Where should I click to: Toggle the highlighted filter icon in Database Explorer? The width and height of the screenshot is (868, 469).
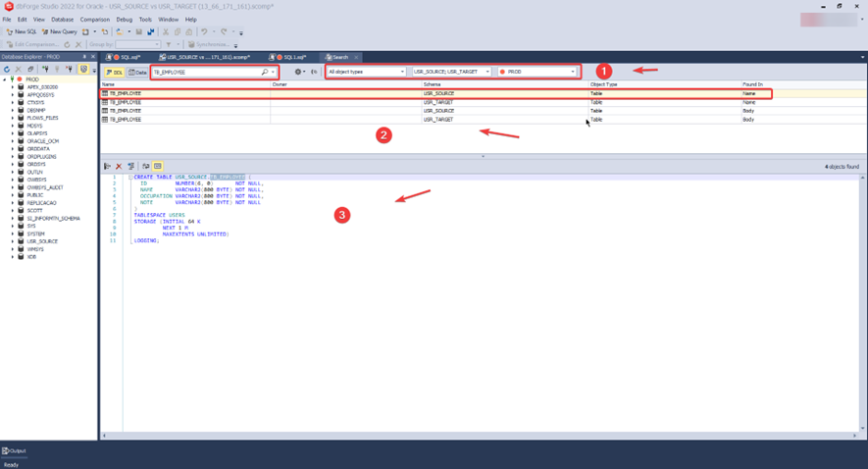coord(83,70)
